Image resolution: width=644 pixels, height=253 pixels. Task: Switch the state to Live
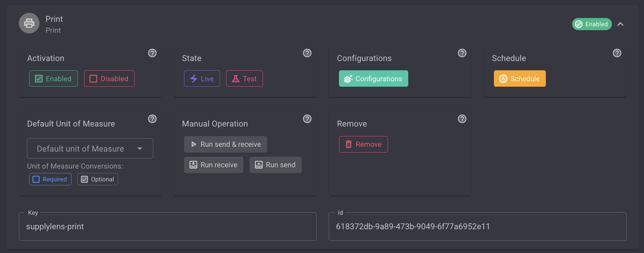click(x=202, y=79)
